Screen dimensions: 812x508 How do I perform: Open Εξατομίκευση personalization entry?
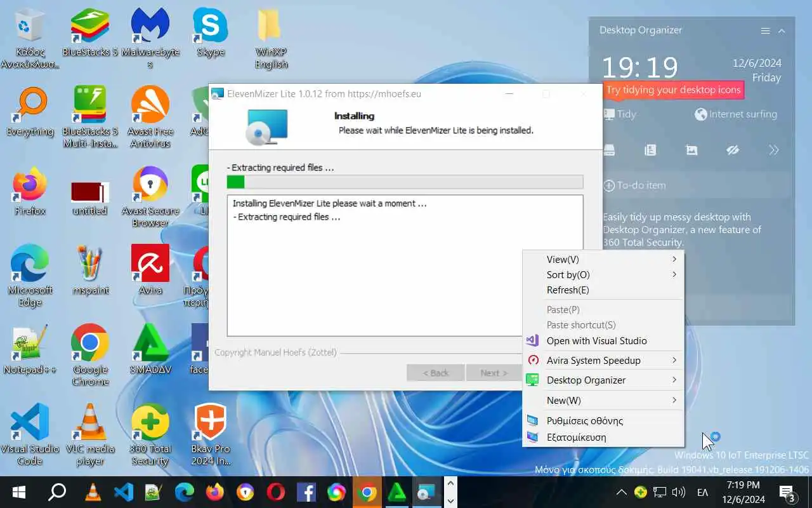click(x=603, y=437)
